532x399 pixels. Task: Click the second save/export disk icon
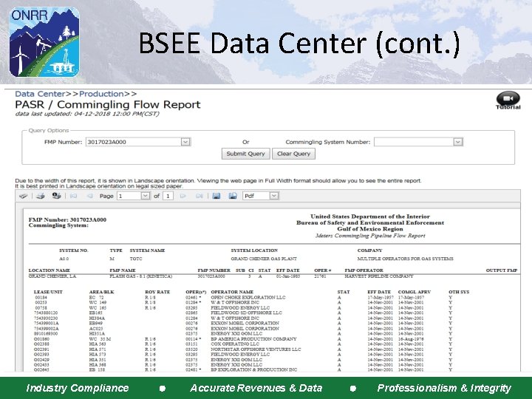[233, 196]
